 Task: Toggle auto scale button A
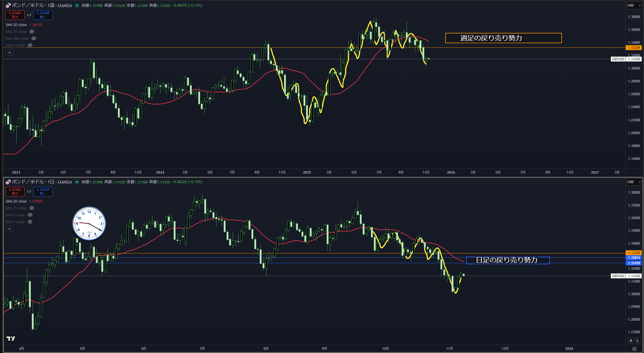[631, 340]
